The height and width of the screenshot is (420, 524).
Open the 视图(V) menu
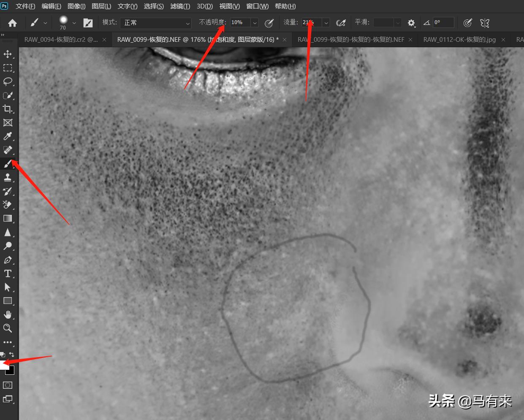(230, 6)
